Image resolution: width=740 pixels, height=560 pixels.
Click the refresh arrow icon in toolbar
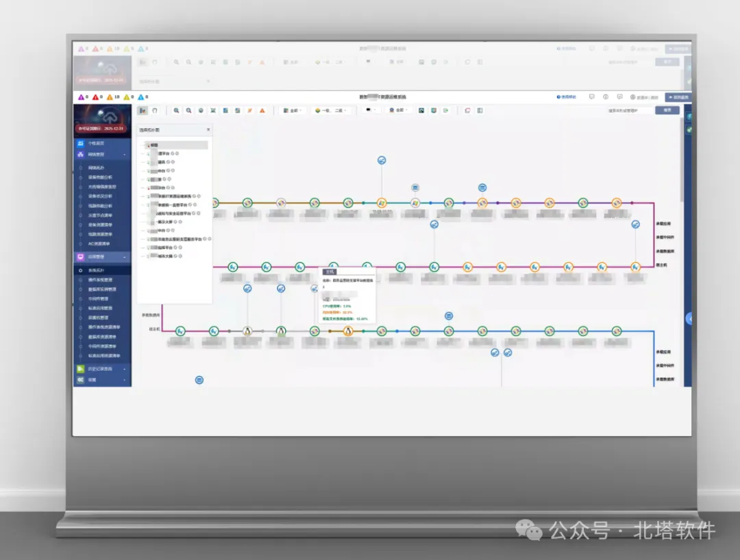pyautogui.click(x=155, y=110)
